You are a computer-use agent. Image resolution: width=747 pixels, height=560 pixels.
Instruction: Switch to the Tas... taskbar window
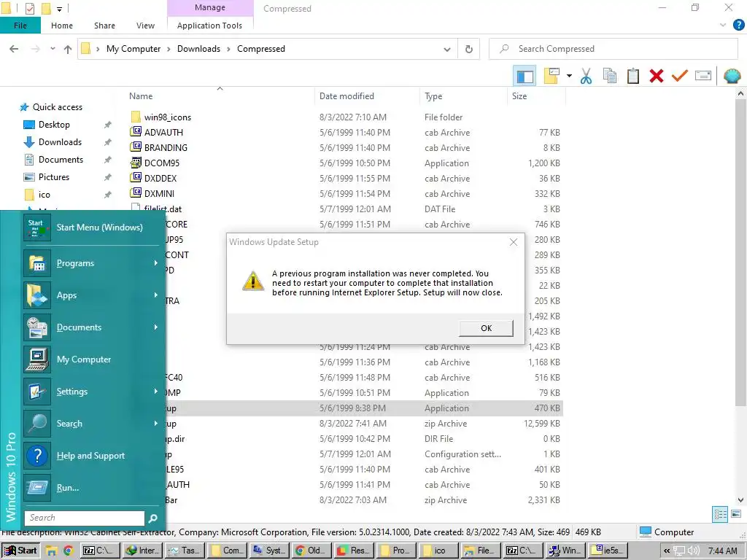pos(185,551)
